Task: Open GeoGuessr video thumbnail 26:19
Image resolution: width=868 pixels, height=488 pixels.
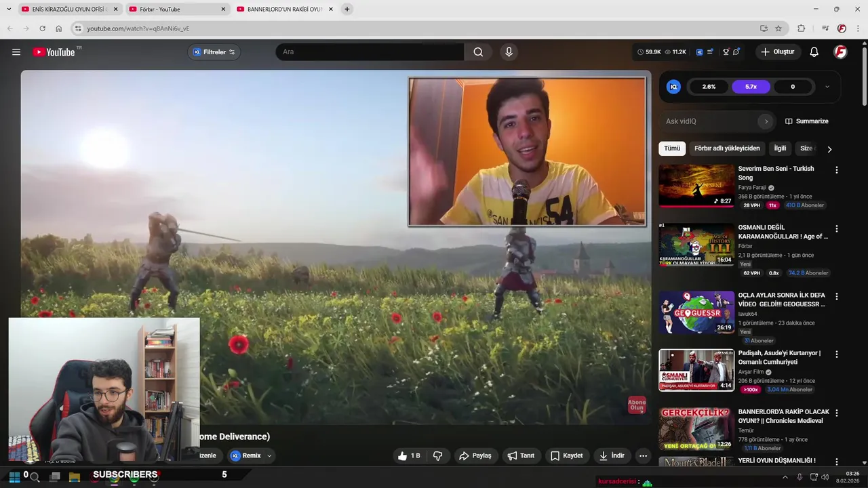Action: (696, 312)
